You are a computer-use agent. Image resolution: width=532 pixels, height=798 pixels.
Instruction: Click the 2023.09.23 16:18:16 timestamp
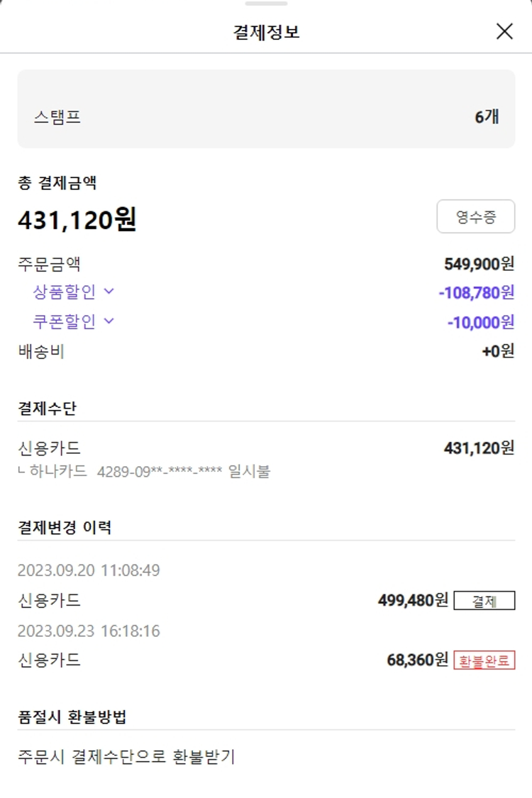point(89,631)
